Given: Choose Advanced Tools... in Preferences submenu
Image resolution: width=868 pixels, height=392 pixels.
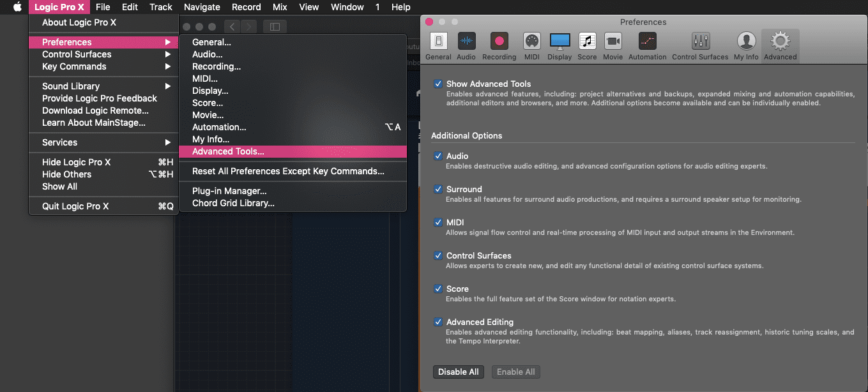Looking at the screenshot, I should click(293, 151).
